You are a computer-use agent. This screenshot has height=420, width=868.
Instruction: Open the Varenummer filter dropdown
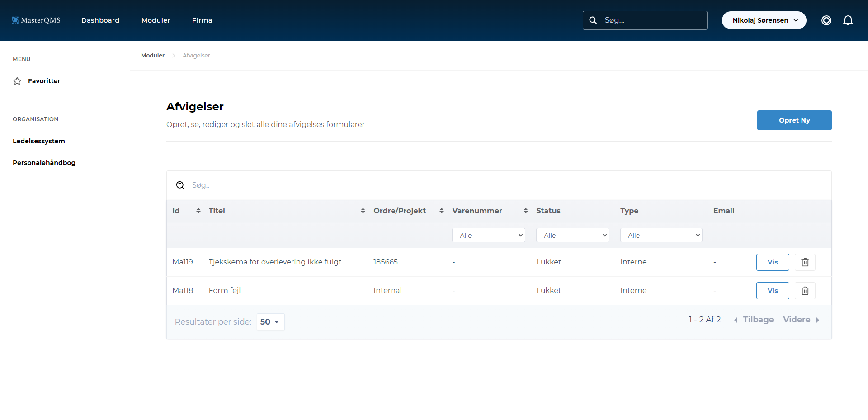(488, 235)
